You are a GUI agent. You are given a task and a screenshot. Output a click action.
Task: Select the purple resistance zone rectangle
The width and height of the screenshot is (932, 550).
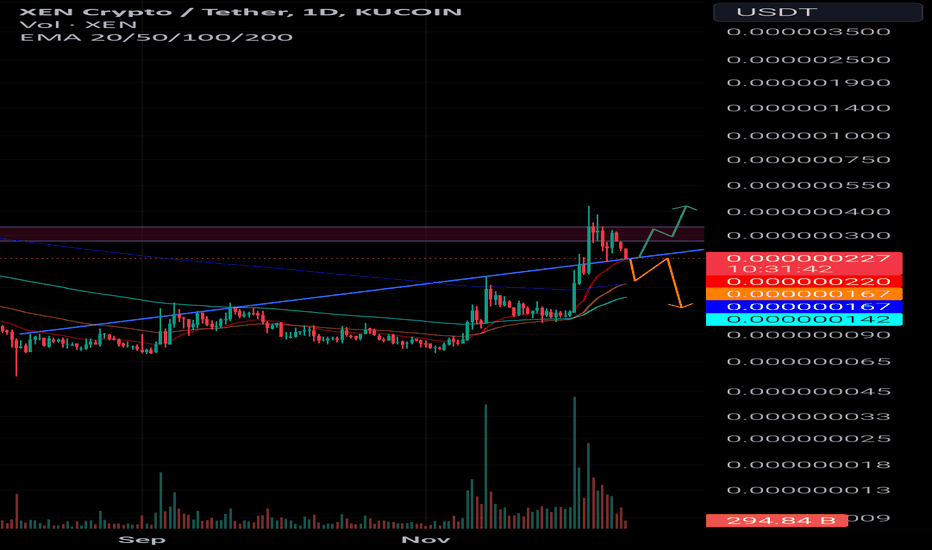point(352,234)
